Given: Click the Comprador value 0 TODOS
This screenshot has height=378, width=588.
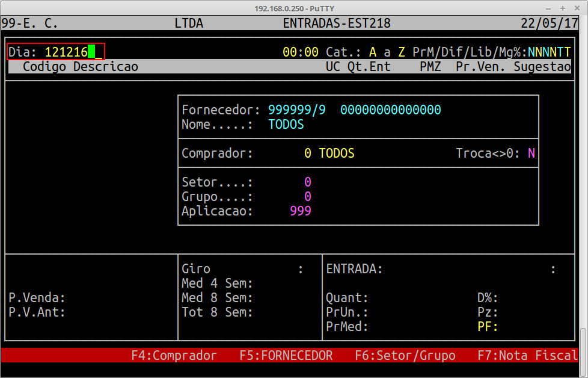Looking at the screenshot, I should point(329,153).
